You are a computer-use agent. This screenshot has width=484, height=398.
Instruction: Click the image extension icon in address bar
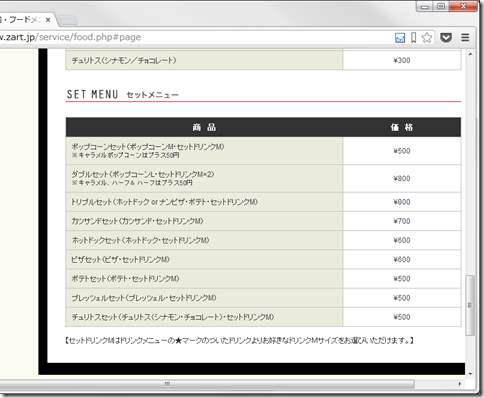(400, 38)
